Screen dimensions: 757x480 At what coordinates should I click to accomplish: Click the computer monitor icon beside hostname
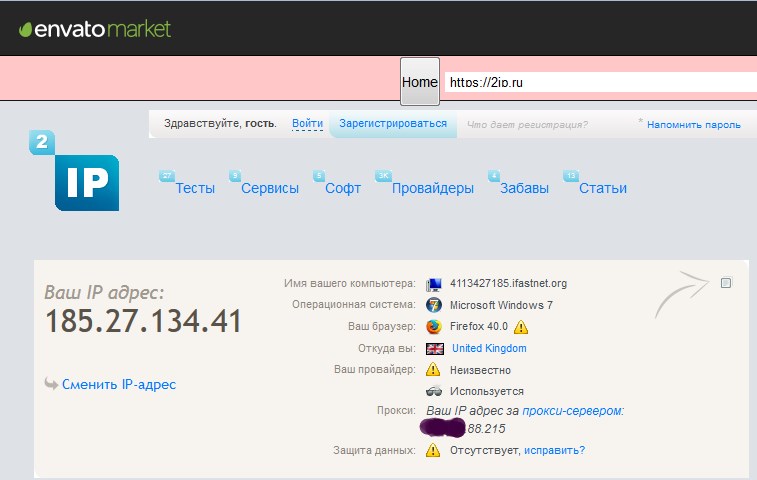pos(434,284)
